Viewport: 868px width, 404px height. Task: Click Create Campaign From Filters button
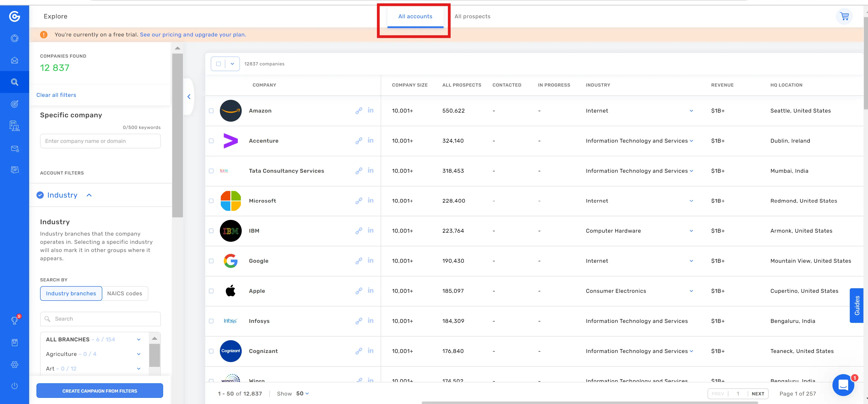[x=99, y=391]
